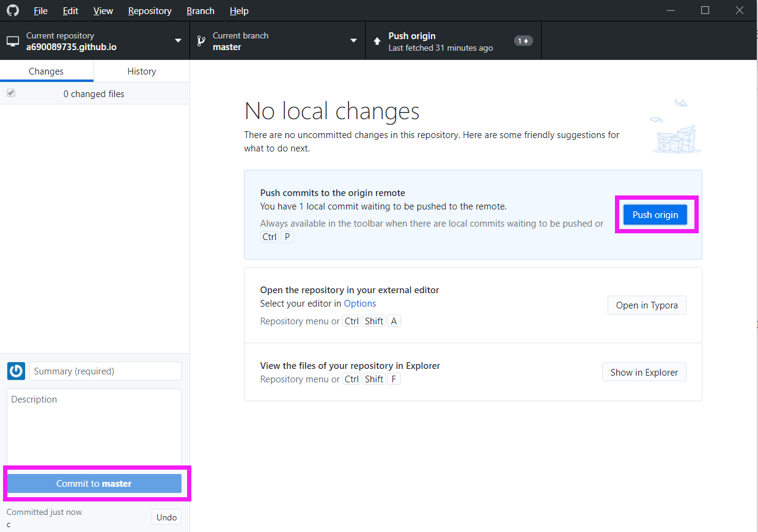The width and height of the screenshot is (758, 532).
Task: Click View the files of your repository heading
Action: (350, 366)
